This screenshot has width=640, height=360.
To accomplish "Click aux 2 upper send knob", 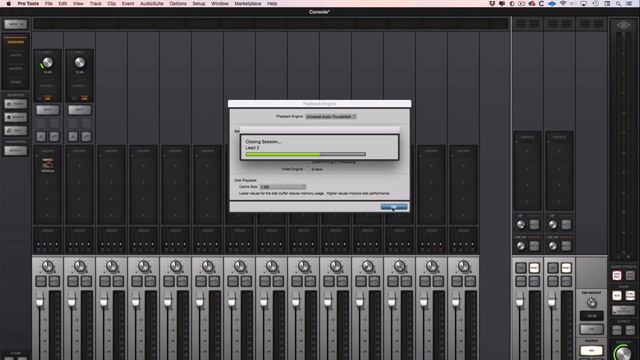I will [553, 224].
